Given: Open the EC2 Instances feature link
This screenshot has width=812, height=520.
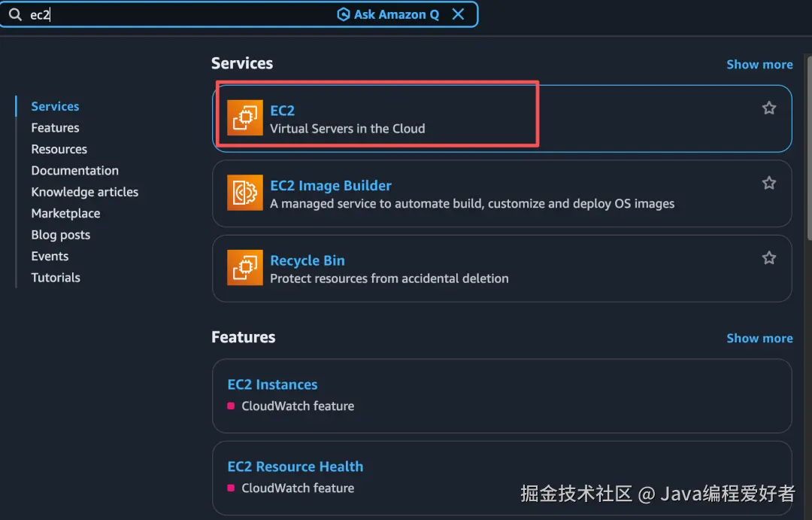Looking at the screenshot, I should 272,385.
